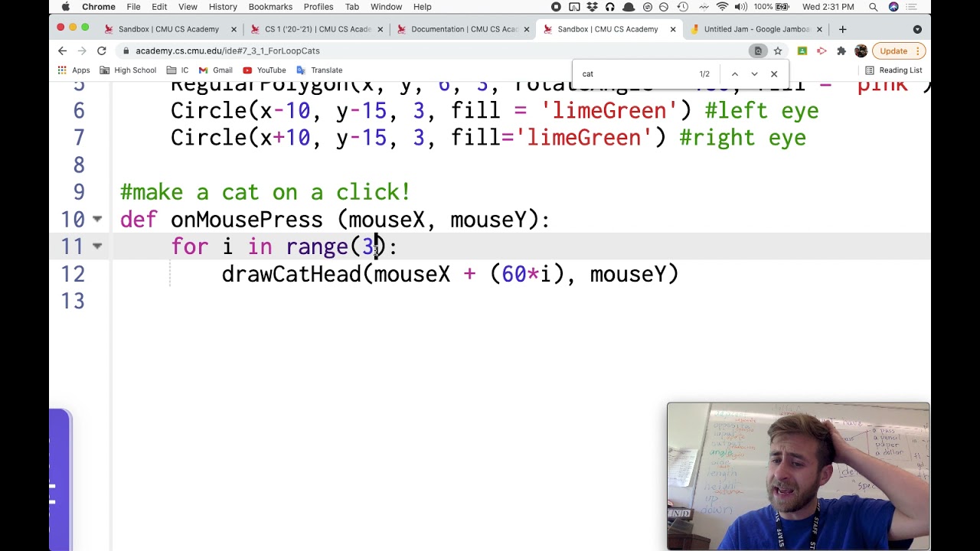Click the red screen recorder extension icon

coord(822,51)
